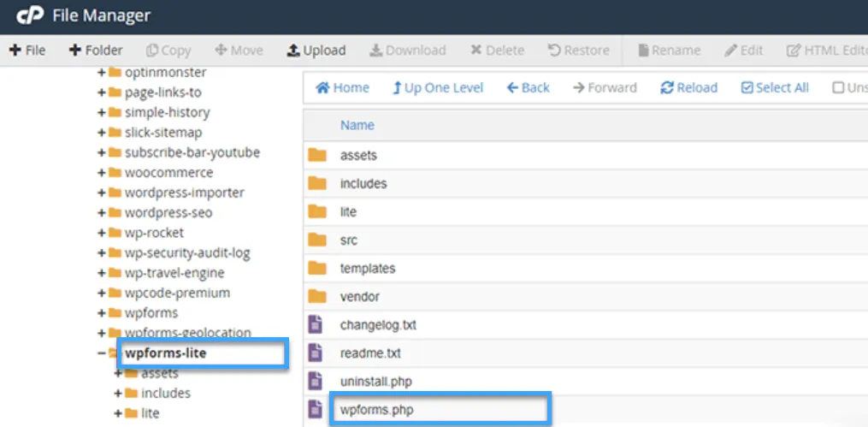Viewport: 868px width, 427px height.
Task: Click the cPanel logo icon
Action: coord(31,16)
